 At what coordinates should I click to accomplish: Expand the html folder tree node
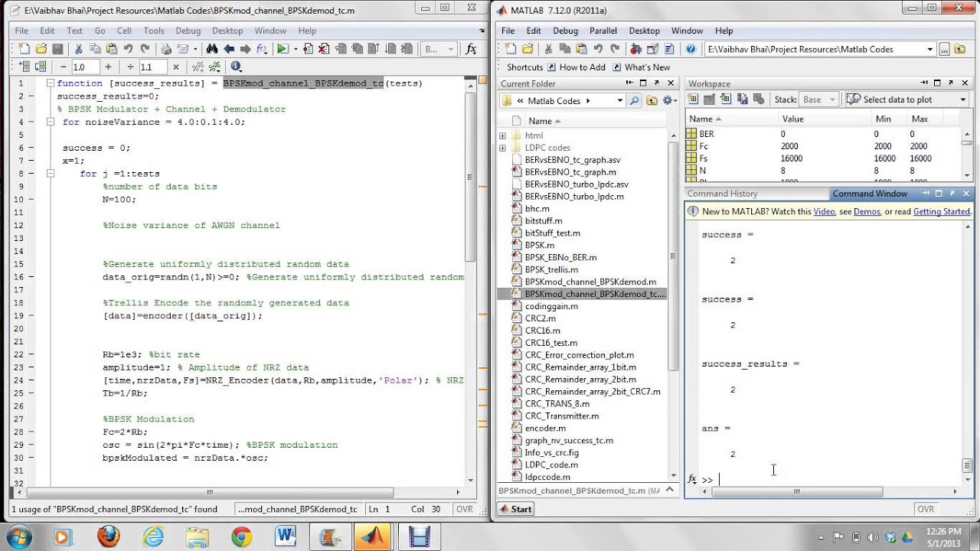tap(502, 135)
